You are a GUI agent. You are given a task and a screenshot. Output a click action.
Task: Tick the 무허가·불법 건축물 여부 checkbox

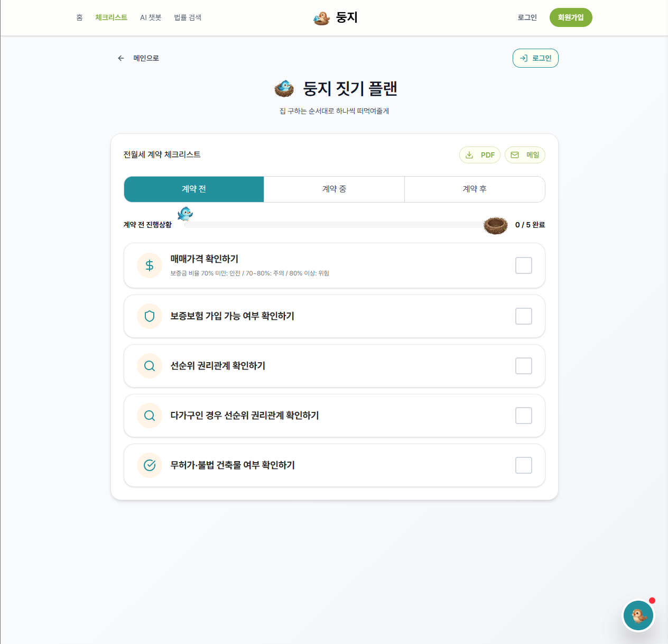click(524, 465)
